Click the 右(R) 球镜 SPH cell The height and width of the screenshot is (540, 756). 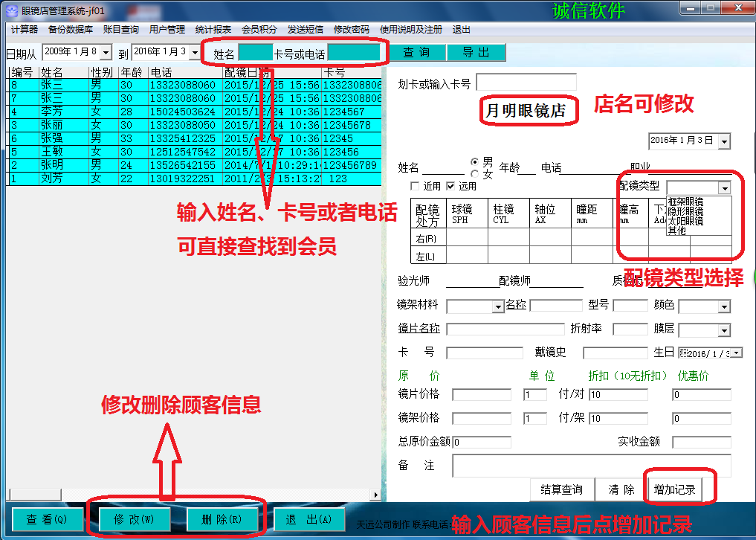467,237
